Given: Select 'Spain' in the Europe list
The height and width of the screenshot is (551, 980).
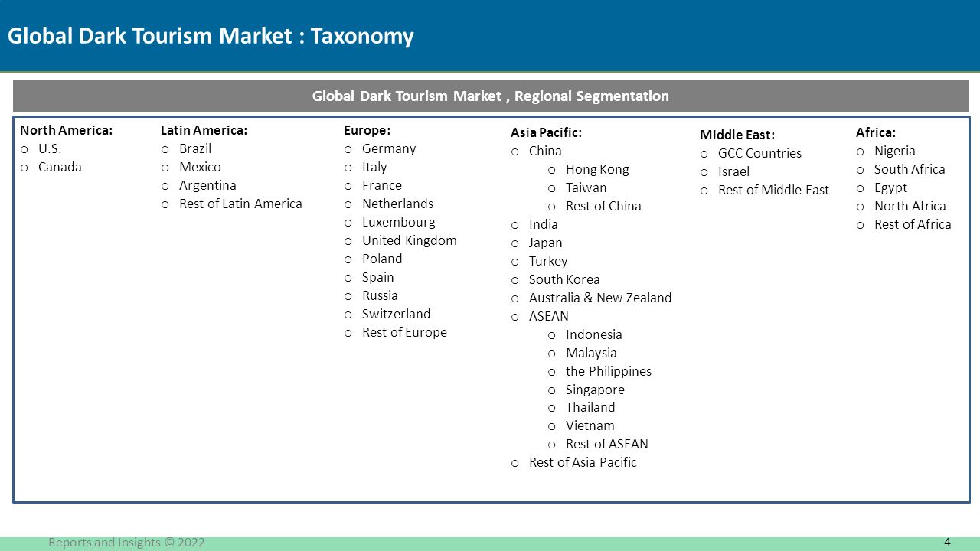Looking at the screenshot, I should tap(378, 277).
